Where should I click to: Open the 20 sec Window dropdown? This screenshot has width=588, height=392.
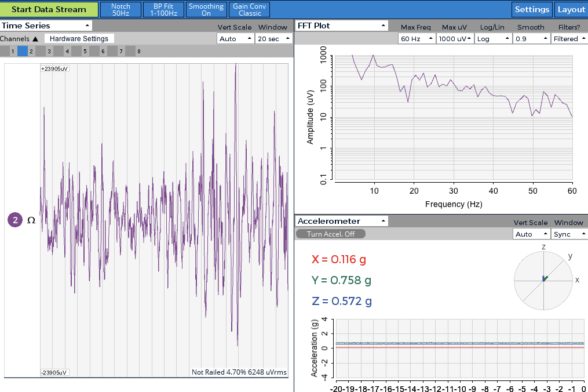click(274, 39)
